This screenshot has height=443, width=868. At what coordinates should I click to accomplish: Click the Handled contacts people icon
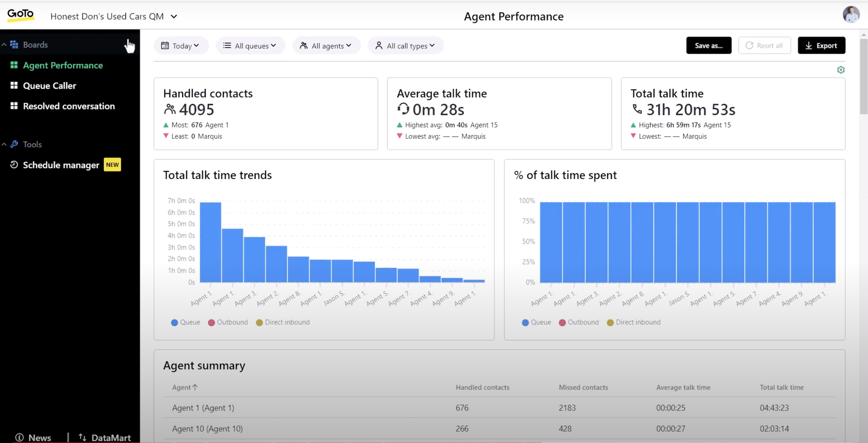pyautogui.click(x=170, y=109)
